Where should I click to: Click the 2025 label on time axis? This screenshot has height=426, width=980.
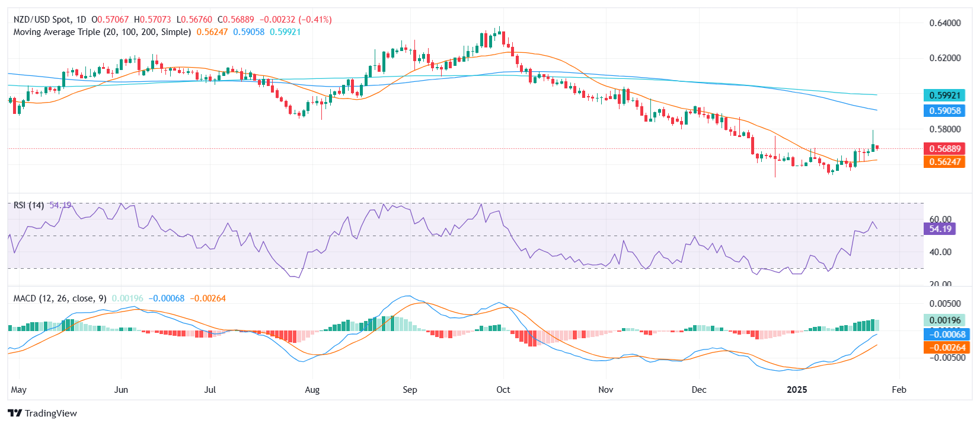797,390
